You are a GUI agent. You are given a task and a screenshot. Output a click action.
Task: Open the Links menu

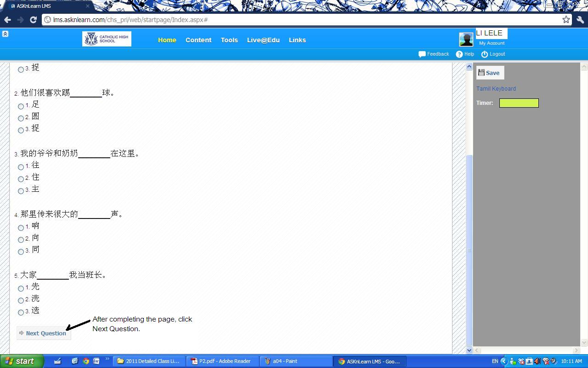click(297, 40)
